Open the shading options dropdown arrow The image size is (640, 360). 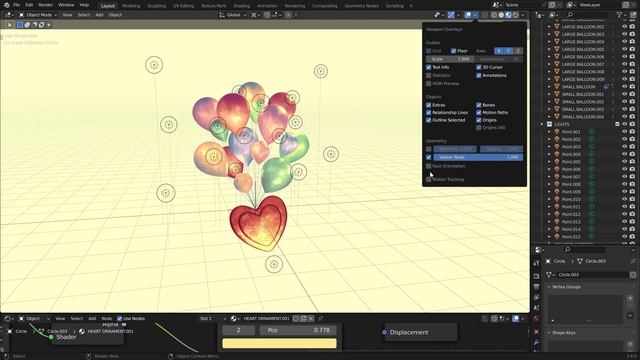pyautogui.click(x=523, y=15)
